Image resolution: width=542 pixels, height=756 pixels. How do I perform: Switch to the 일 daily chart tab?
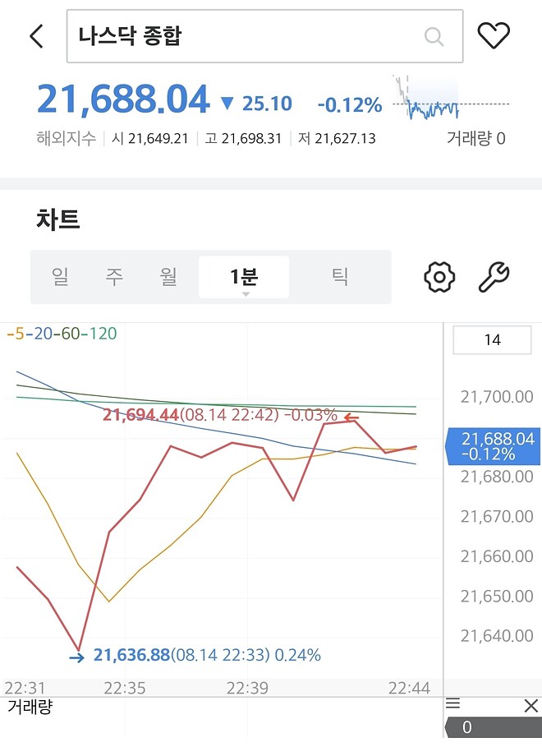58,277
